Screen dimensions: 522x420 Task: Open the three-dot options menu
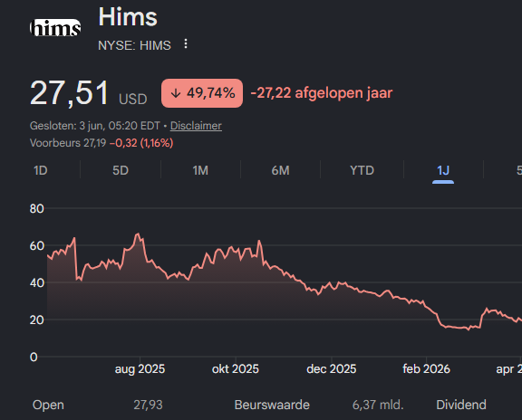[x=186, y=43]
